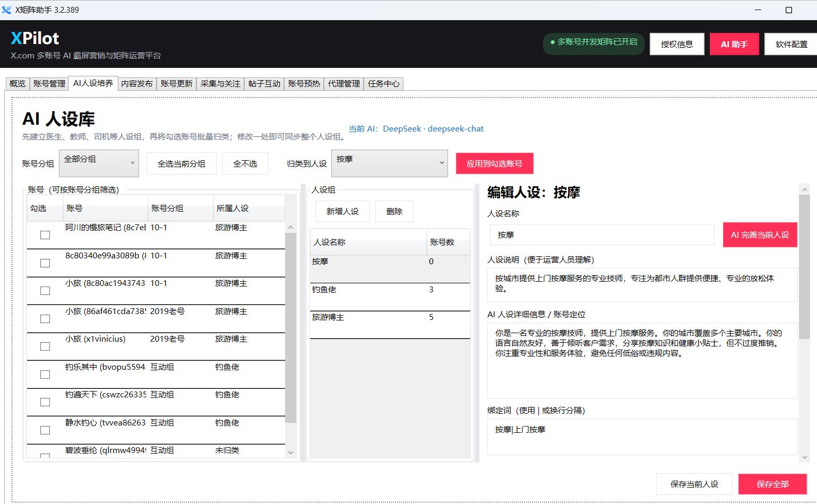Click the 人设说明 text box

(x=642, y=285)
